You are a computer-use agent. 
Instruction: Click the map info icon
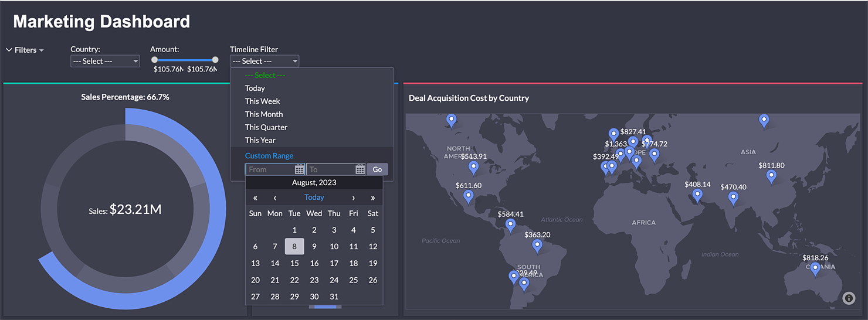[849, 298]
